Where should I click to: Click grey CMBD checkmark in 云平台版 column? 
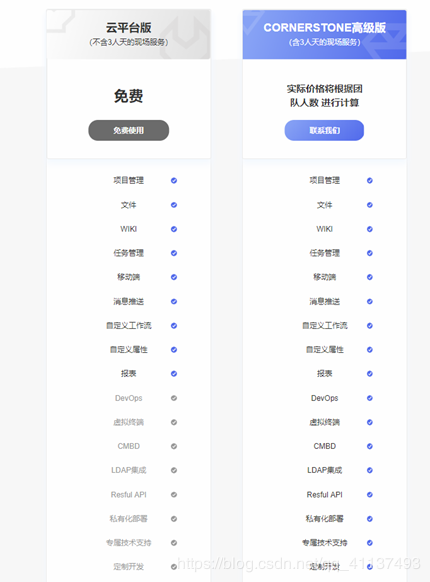point(174,446)
